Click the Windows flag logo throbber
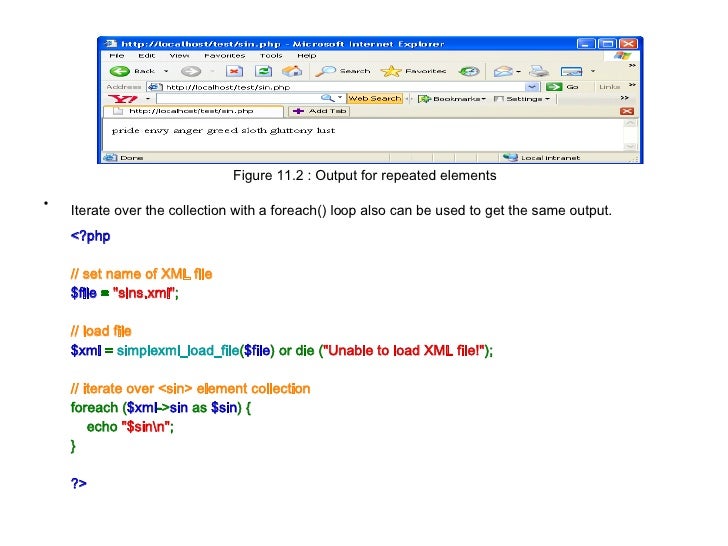Viewport: 728px width, 546px height. [x=622, y=56]
